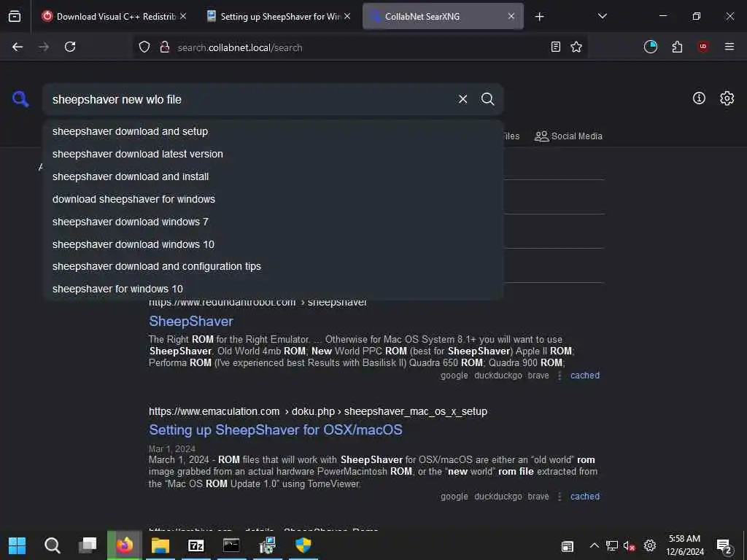The height and width of the screenshot is (560, 747).
Task: Close the CollabNet SearXNG tab
Action: tap(511, 16)
